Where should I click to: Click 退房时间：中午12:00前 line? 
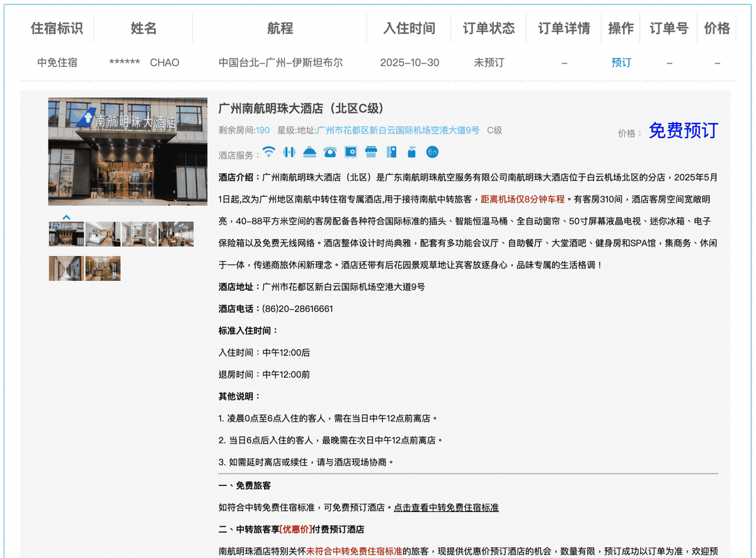click(265, 375)
